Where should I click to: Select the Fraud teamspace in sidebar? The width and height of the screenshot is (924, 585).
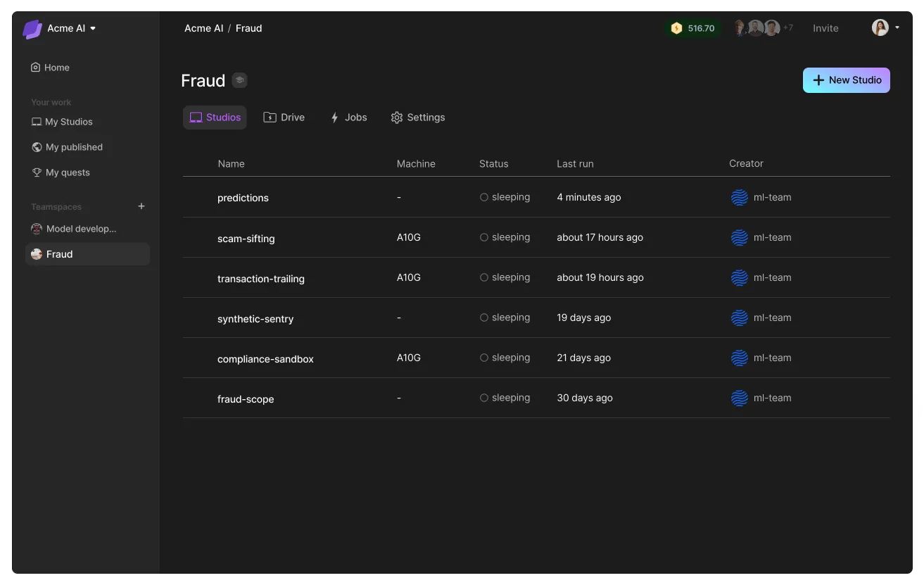pos(87,254)
